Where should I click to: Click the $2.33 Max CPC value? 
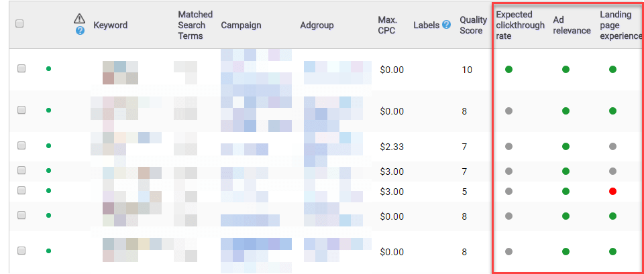[x=392, y=146]
